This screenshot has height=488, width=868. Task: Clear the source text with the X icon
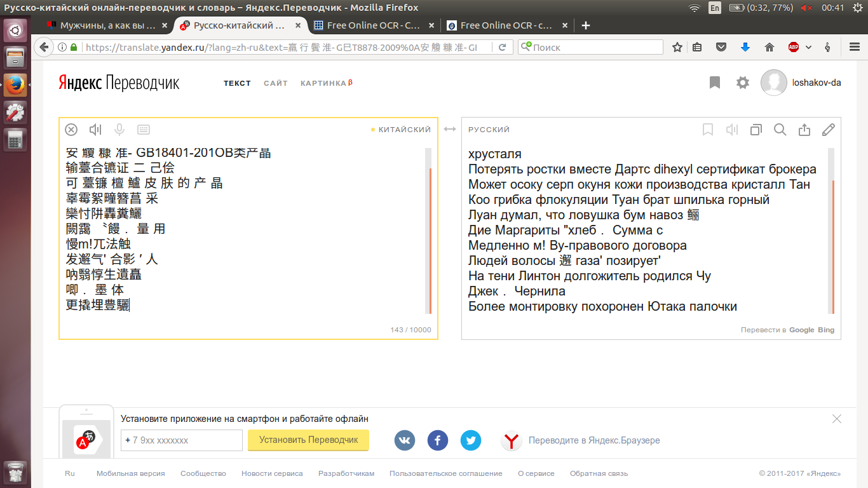tap(71, 130)
